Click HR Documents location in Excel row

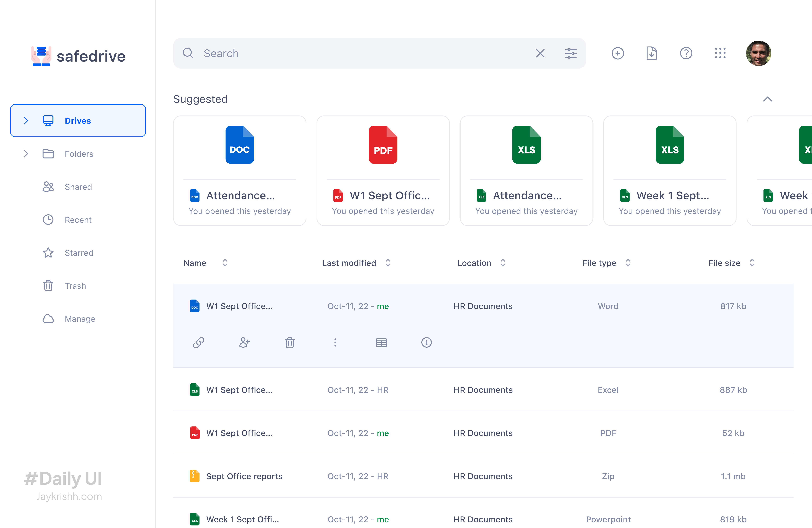tap(483, 390)
